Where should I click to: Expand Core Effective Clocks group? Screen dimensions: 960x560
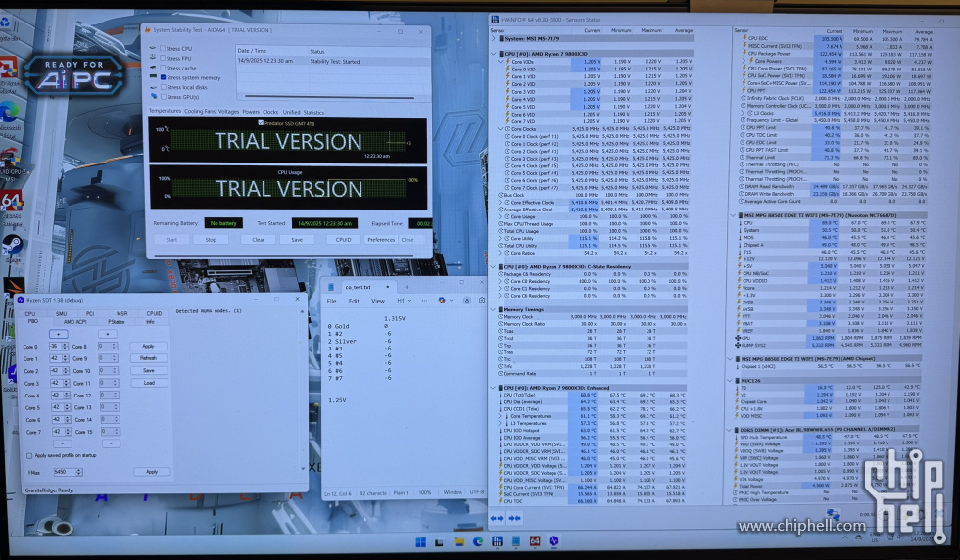(x=500, y=202)
